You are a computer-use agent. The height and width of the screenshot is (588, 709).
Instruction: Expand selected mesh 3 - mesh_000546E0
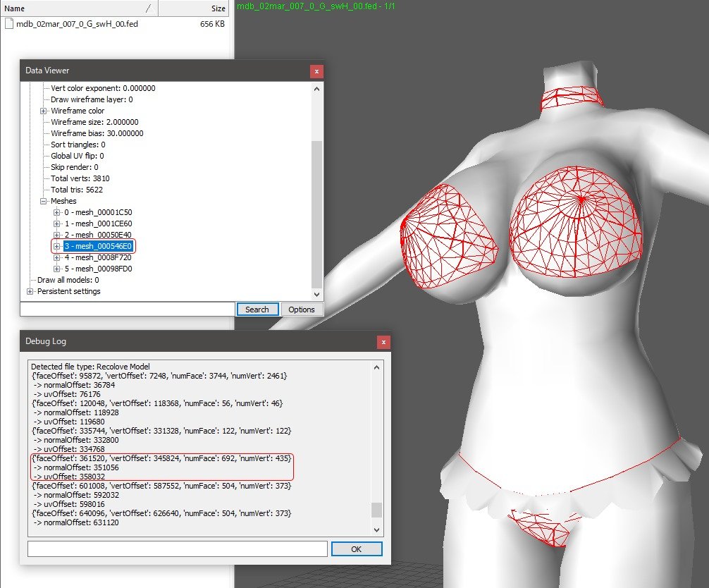(56, 246)
